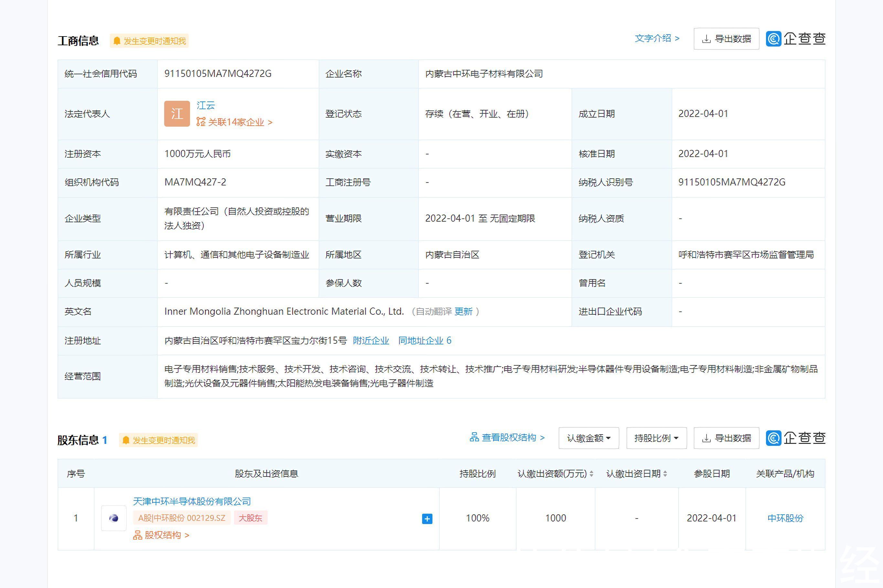Screen dimensions: 883x588
Task: Open the 认缴金额 dropdown filter
Action: tap(589, 438)
